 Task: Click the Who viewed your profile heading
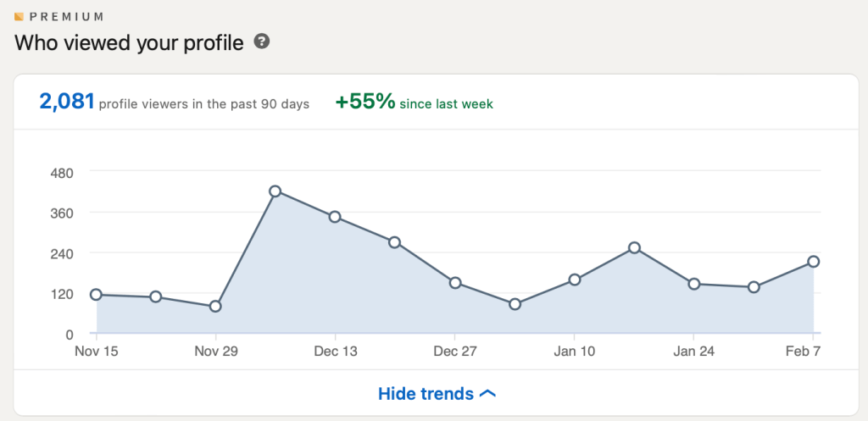(x=129, y=42)
